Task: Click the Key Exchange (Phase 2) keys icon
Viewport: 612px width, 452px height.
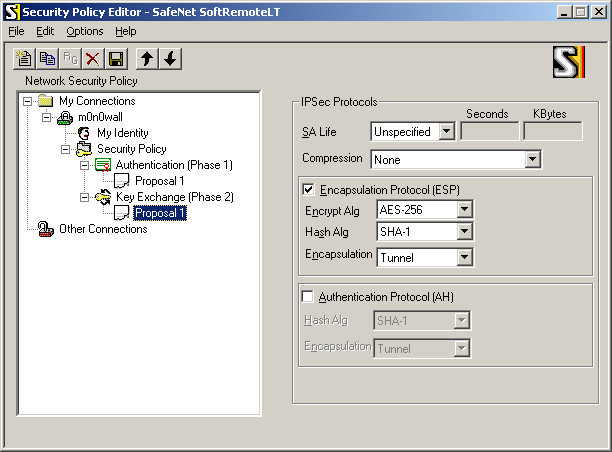Action: tap(103, 197)
